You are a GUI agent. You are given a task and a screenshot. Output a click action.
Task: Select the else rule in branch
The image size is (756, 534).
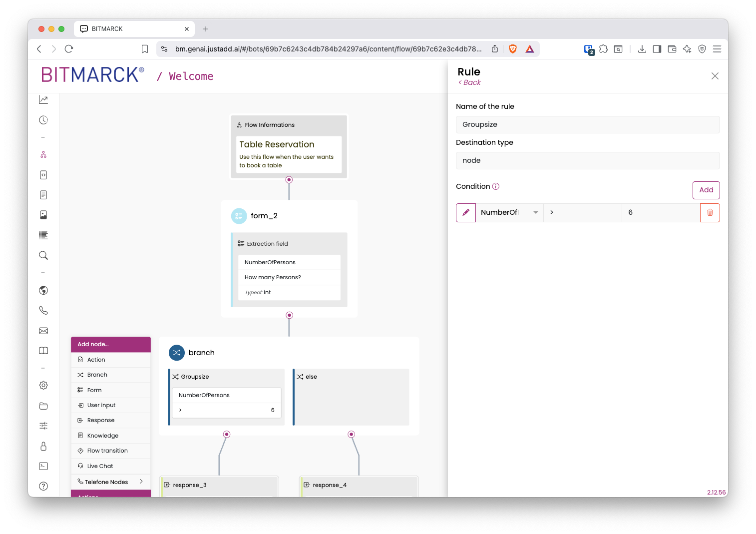point(351,397)
